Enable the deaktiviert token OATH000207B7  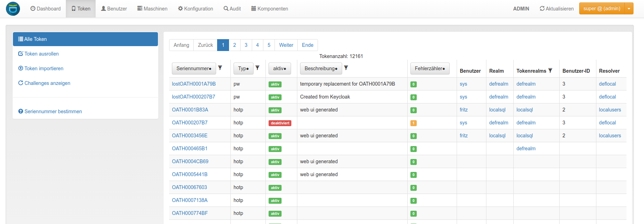tap(280, 123)
